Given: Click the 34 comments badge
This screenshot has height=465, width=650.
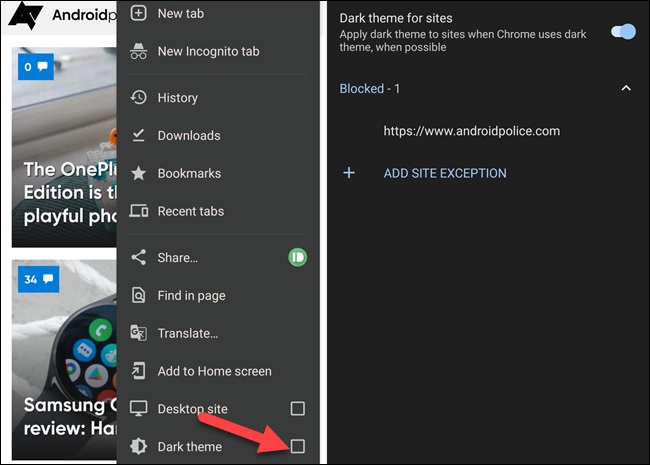Looking at the screenshot, I should 38,279.
